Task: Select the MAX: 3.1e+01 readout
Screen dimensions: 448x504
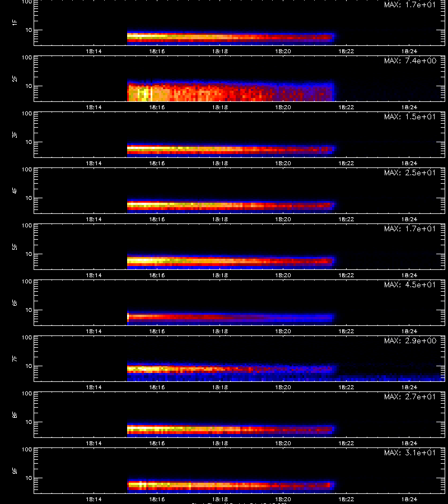Action: [410, 452]
